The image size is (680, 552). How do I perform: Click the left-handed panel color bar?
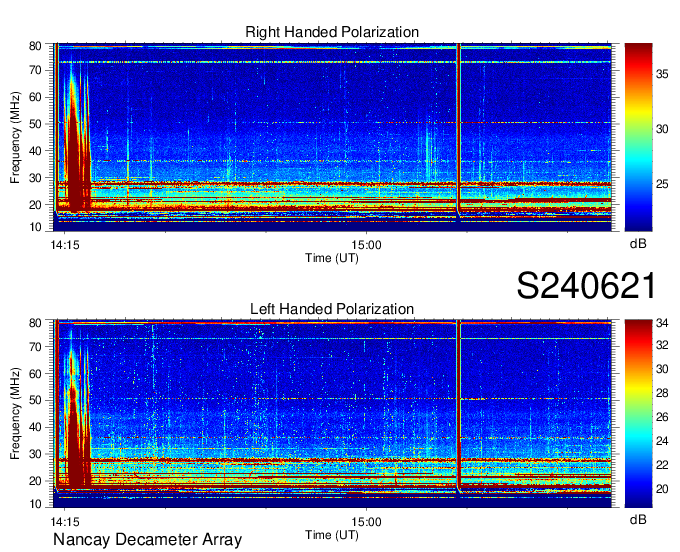(x=638, y=414)
